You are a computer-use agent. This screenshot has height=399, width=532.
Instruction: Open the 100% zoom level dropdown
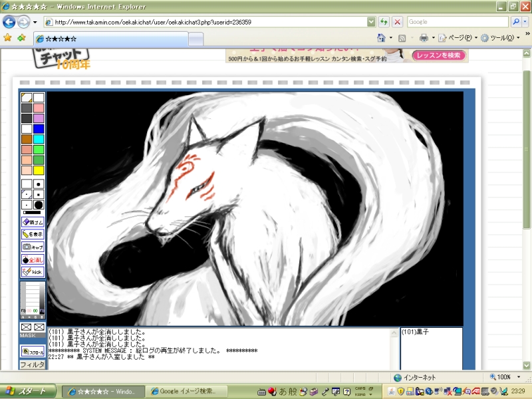pos(519,377)
